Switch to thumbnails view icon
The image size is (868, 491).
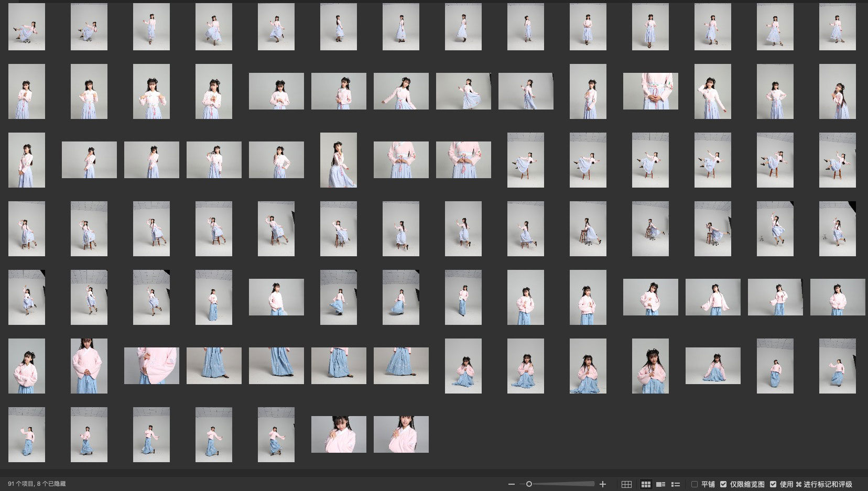646,484
